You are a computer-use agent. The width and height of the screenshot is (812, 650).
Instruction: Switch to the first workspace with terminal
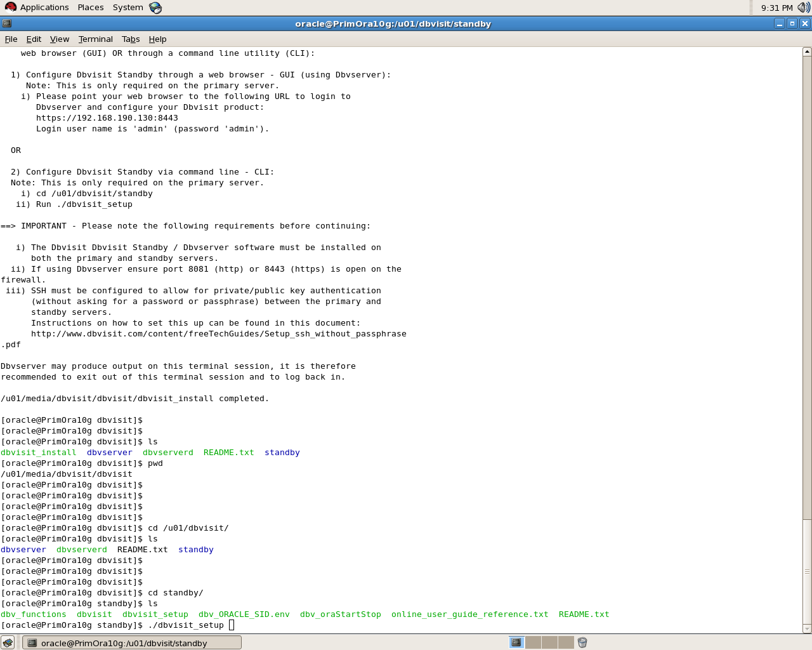[x=517, y=642]
